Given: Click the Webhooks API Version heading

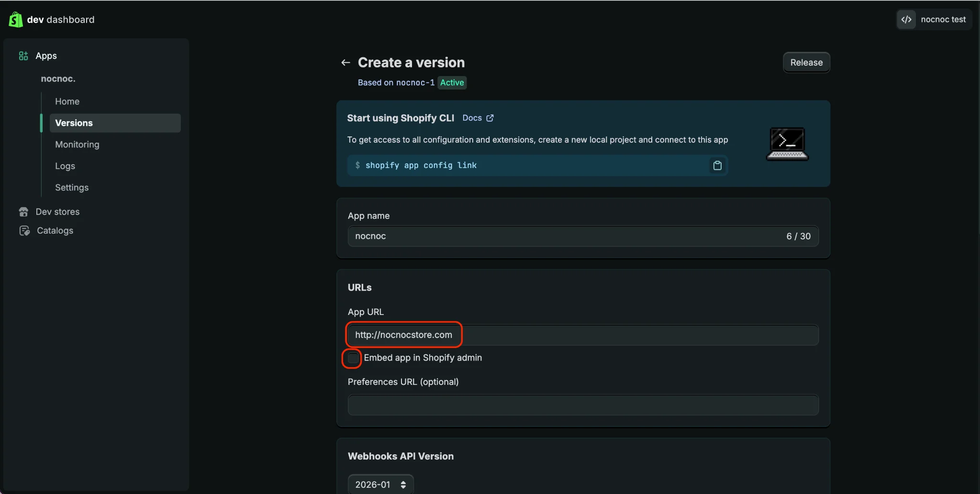Looking at the screenshot, I should [x=401, y=457].
